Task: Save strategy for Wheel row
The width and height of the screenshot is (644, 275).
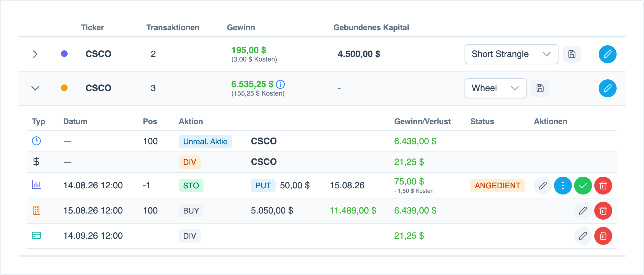Action: (x=540, y=88)
